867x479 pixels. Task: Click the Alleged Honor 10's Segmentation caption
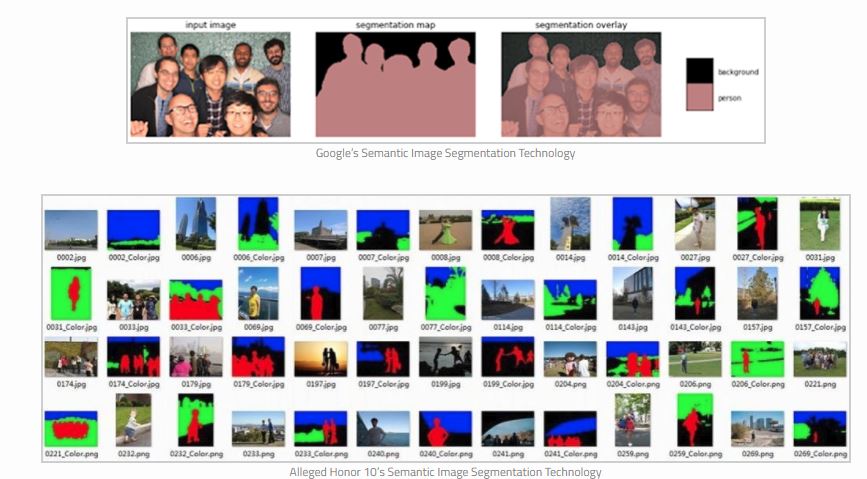(445, 472)
